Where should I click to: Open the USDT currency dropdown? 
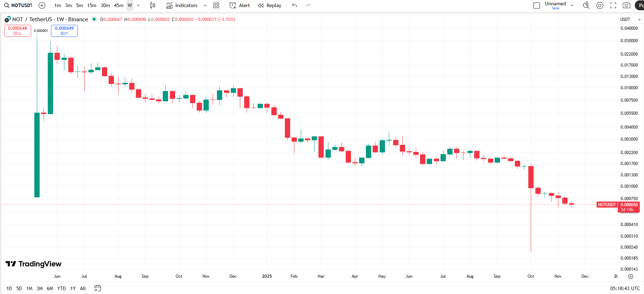pyautogui.click(x=630, y=19)
